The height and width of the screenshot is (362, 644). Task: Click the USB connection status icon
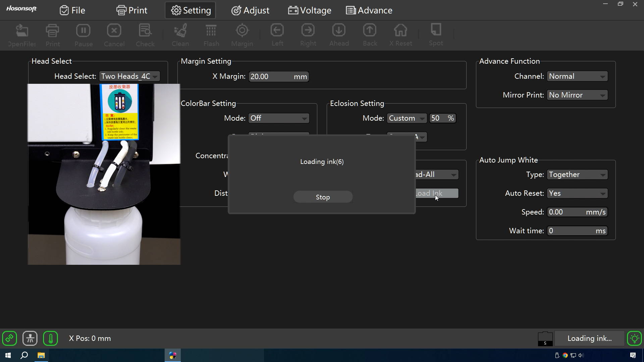(x=30, y=338)
